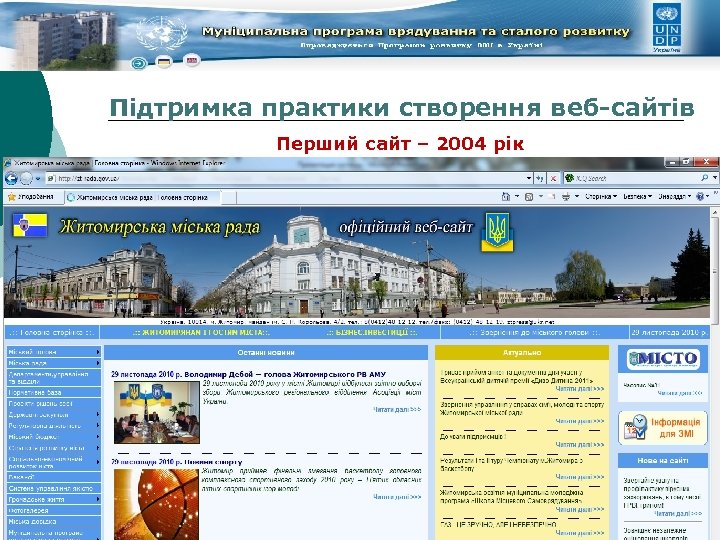
Task: Click the magnifier search icon
Action: click(x=704, y=178)
